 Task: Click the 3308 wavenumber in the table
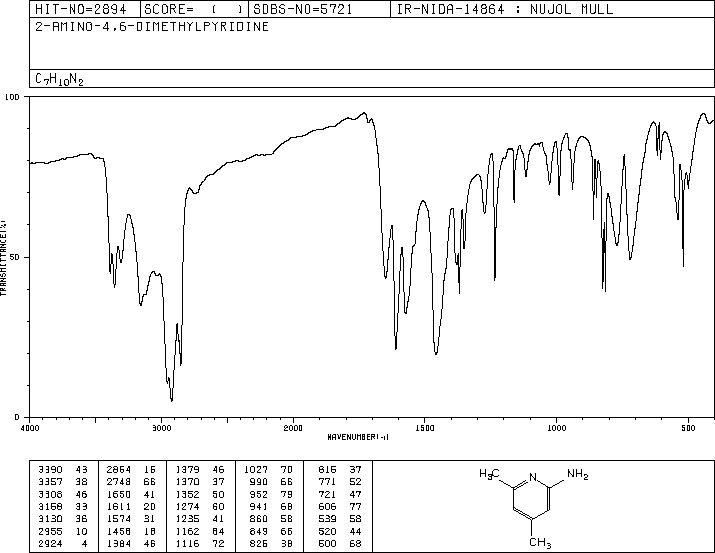50,494
